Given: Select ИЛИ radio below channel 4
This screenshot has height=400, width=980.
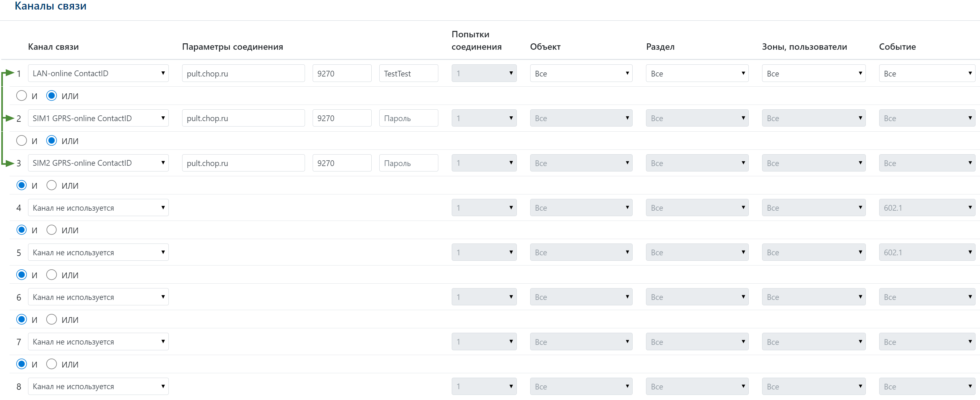Looking at the screenshot, I should click(51, 230).
